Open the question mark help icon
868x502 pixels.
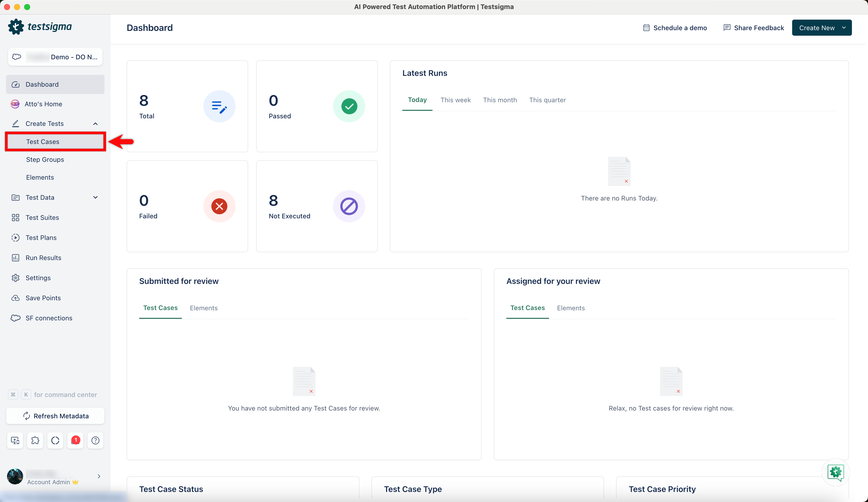pos(95,440)
